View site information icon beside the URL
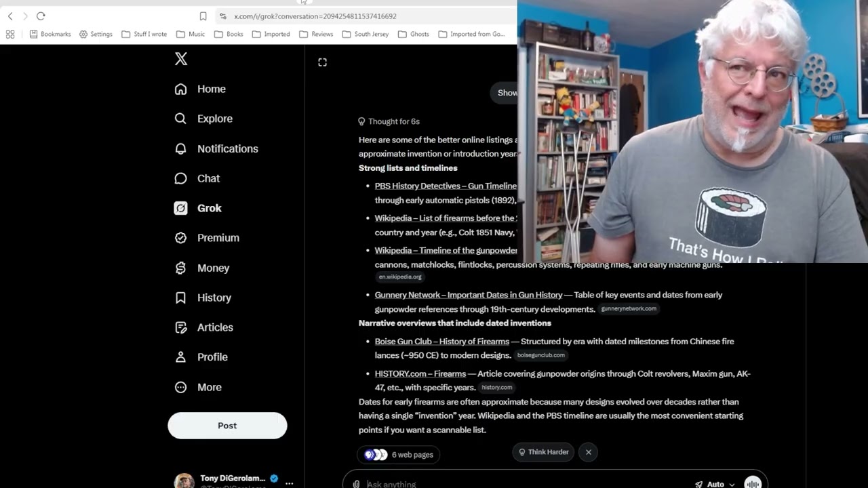This screenshot has width=868, height=488. click(x=222, y=16)
